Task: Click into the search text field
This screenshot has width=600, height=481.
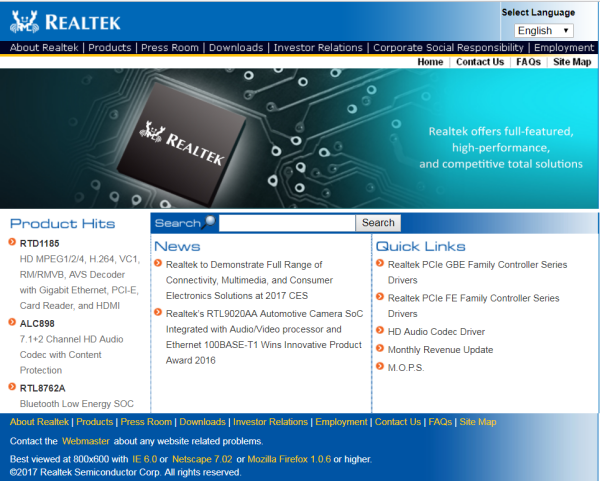Action: 287,223
